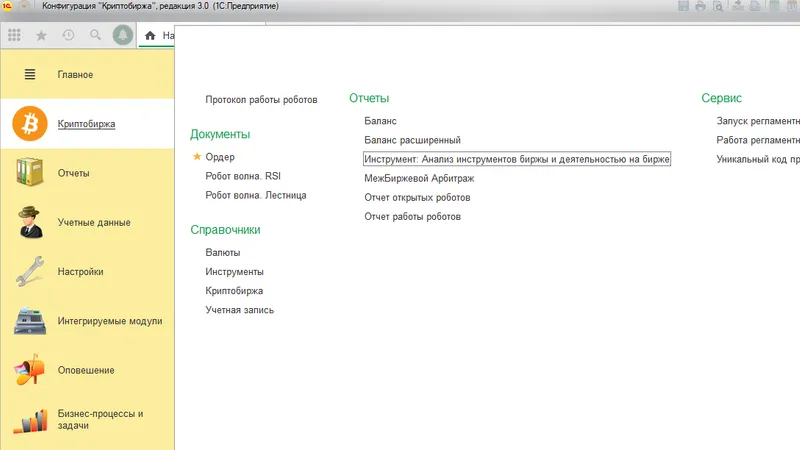Open notifications bell icon
Viewport: 800px width, 450px height.
tap(122, 35)
